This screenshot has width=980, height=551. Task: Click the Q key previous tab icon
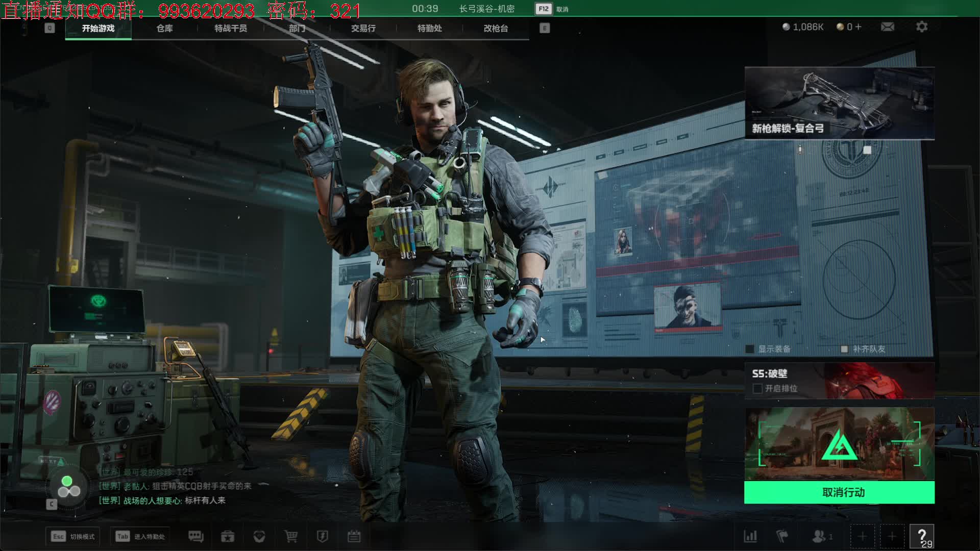(50, 28)
